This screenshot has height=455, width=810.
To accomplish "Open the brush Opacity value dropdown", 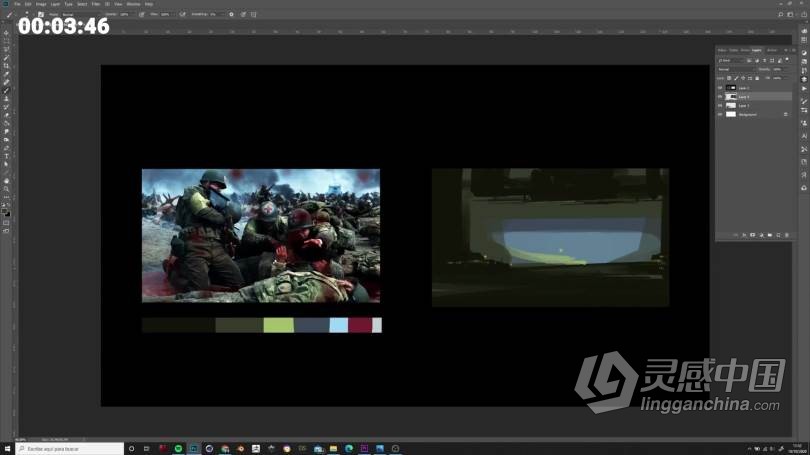I will point(127,14).
